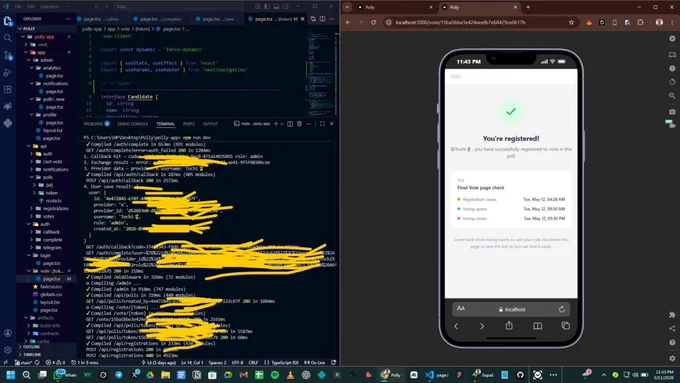Tap the AA reader button in phone Safari
Viewport: 680px width, 383px height.
[461, 308]
